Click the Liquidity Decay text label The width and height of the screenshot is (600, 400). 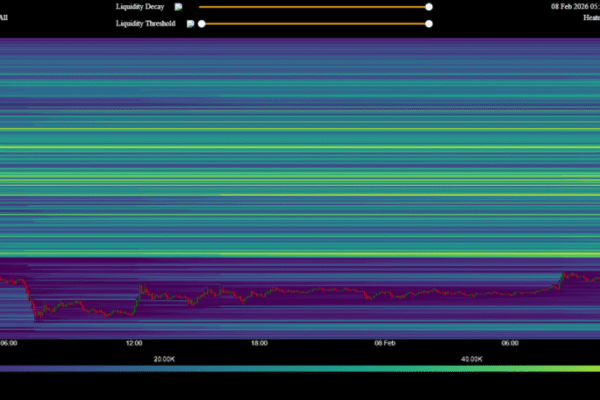[x=142, y=6]
